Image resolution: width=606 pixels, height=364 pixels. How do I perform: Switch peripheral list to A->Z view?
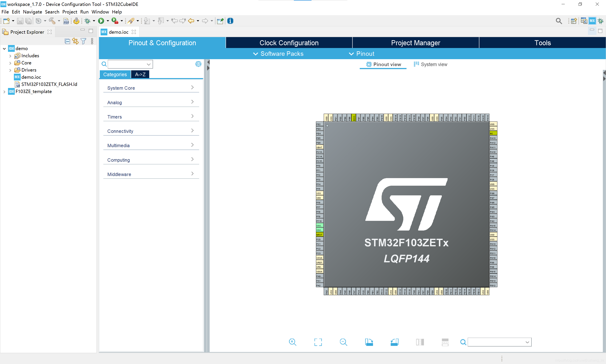[140, 74]
